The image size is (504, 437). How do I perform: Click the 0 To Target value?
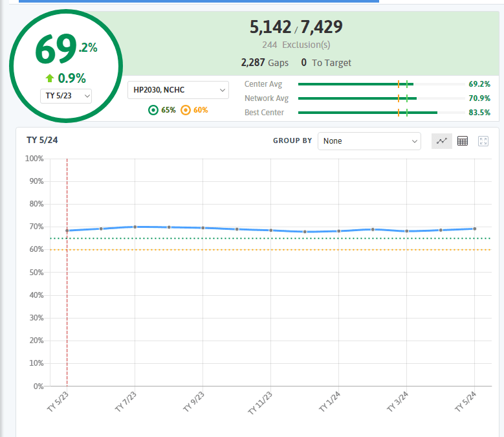coord(326,63)
